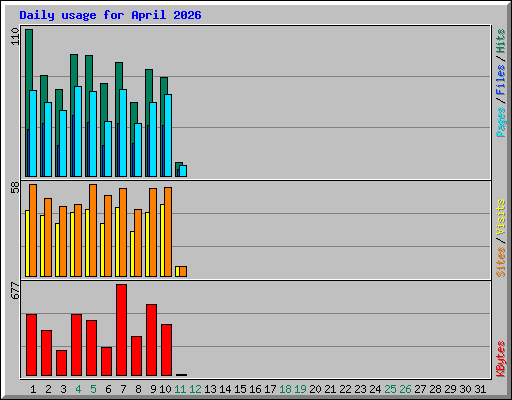Click the day 6 cyan pages bar
Image resolution: width=512 pixels, height=400 pixels.
coord(108,149)
